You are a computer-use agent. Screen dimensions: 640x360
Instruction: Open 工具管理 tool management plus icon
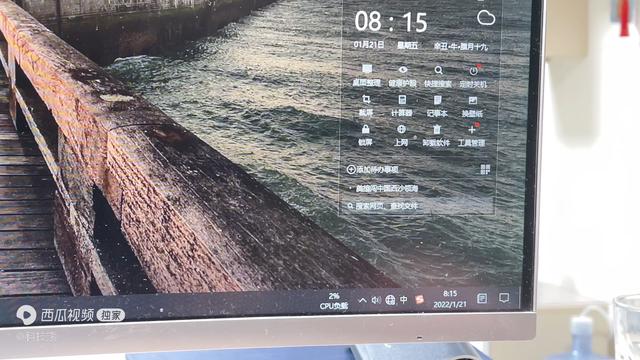471,136
